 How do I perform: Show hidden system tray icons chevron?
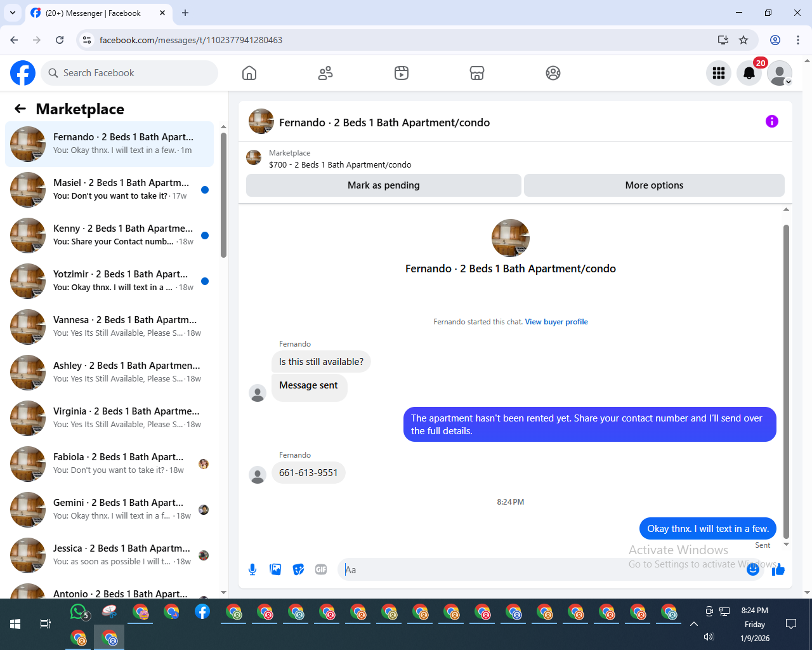click(x=694, y=624)
